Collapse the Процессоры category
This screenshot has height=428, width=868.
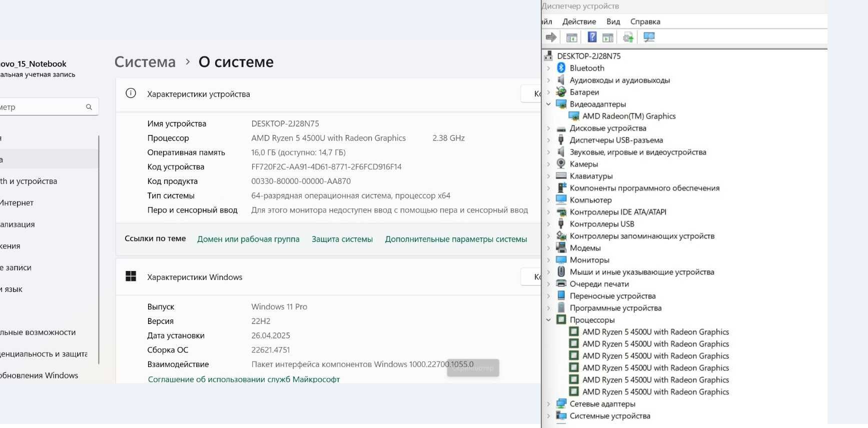point(548,320)
